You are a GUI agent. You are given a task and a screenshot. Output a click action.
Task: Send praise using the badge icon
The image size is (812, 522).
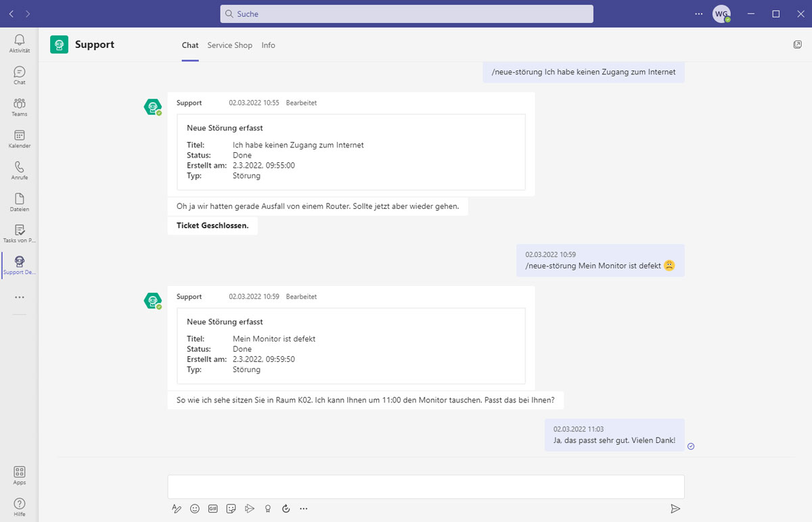tap(267, 508)
